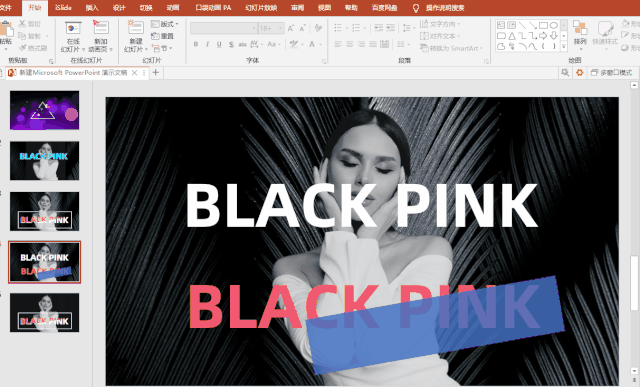Open the character spacing menu
Image resolution: width=640 pixels, height=387 pixels.
[256, 44]
